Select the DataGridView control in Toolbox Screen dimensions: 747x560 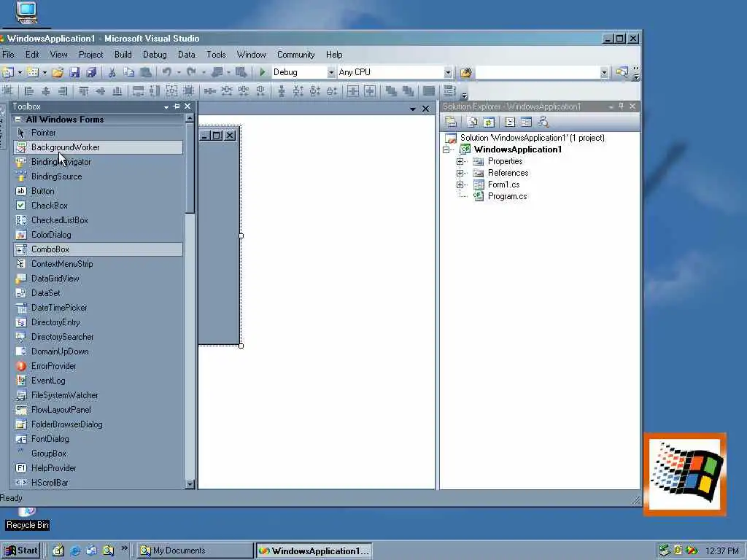coord(98,279)
